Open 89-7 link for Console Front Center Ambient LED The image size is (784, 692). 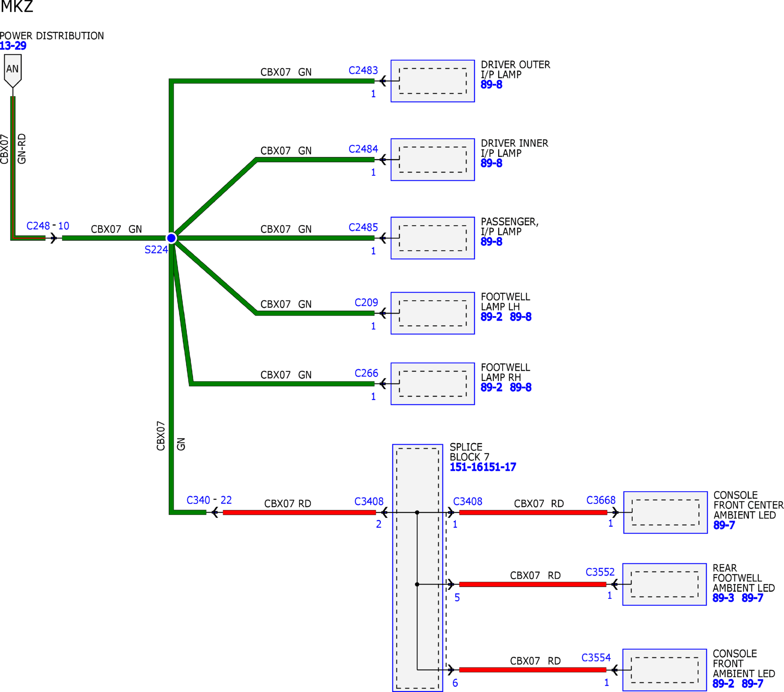(724, 525)
